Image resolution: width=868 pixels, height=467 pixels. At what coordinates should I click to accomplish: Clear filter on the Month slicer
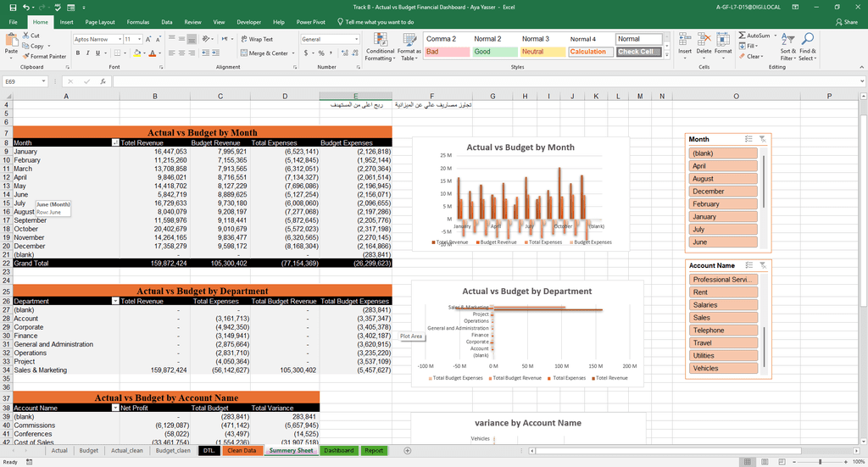[762, 140]
